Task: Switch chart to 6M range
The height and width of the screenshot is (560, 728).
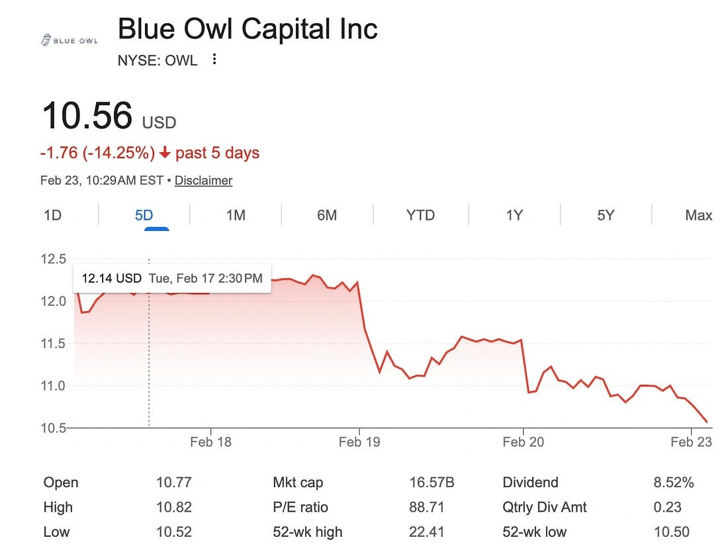Action: click(x=327, y=215)
